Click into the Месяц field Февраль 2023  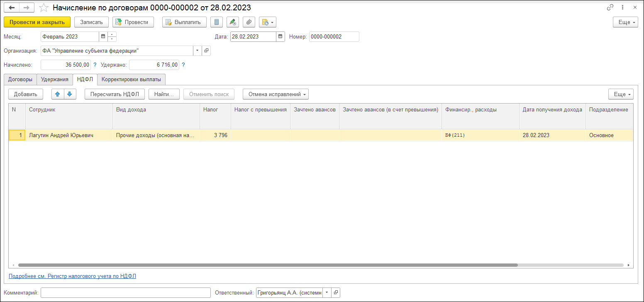pos(70,36)
